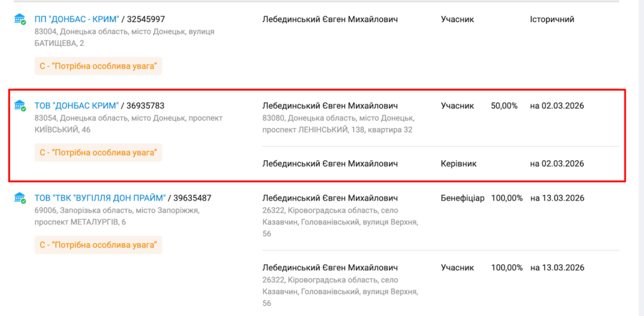Click the risk badge under ПП "ДОНБАС - КРИМ"
Viewport: 644px width, 316px height.
[98, 66]
